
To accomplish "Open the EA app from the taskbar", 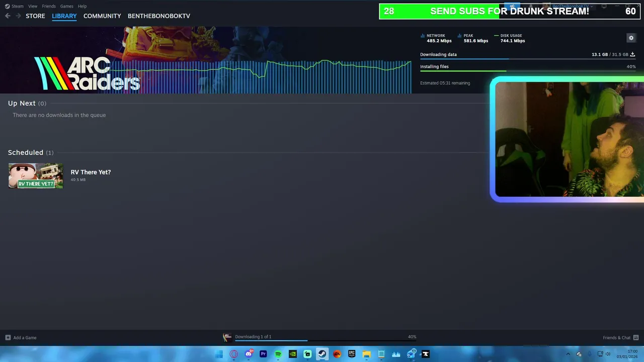I will [337, 354].
